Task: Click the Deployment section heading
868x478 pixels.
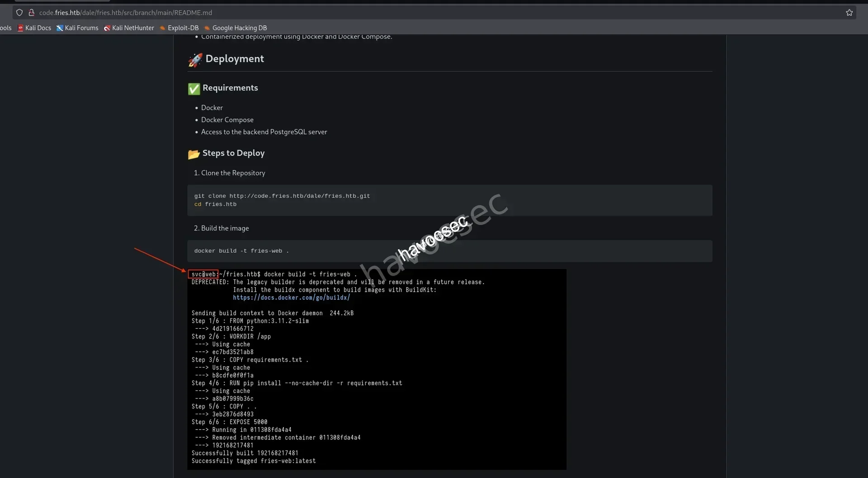Action: pos(234,59)
